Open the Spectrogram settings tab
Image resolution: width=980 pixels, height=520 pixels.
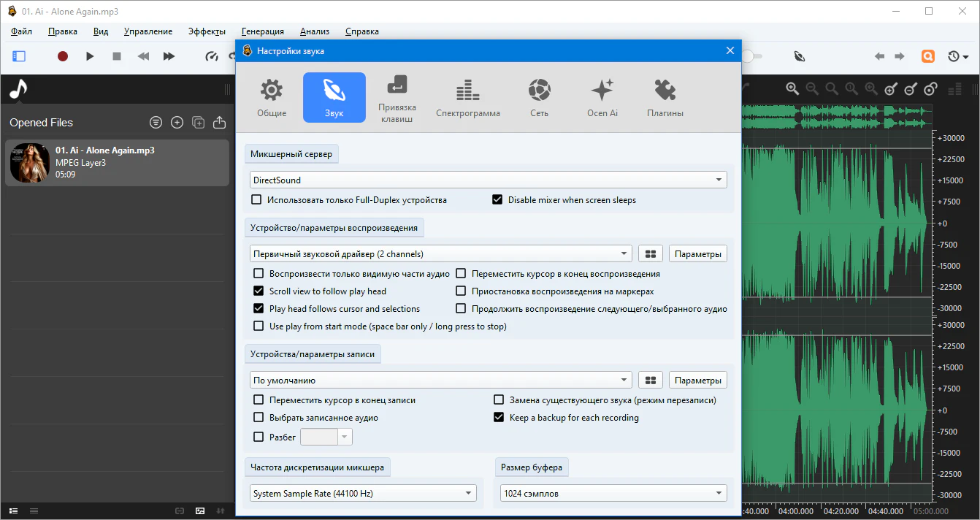pyautogui.click(x=467, y=98)
